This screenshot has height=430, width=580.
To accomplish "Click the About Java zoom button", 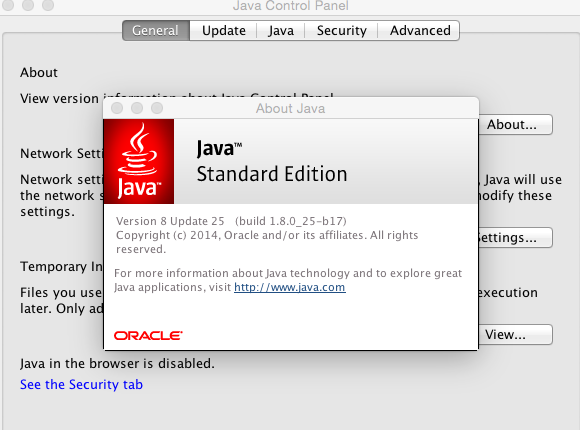I will (x=157, y=108).
